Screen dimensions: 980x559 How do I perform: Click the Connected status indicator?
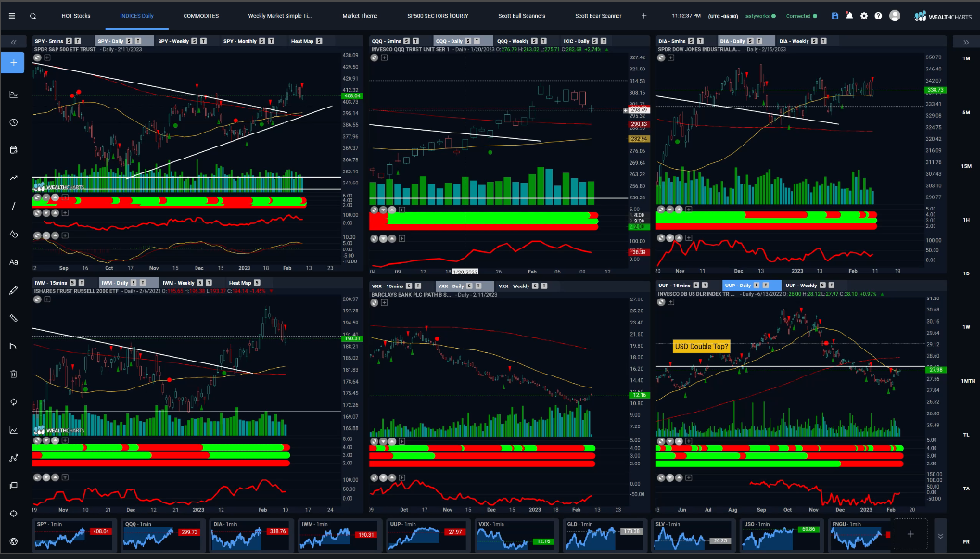tap(801, 16)
